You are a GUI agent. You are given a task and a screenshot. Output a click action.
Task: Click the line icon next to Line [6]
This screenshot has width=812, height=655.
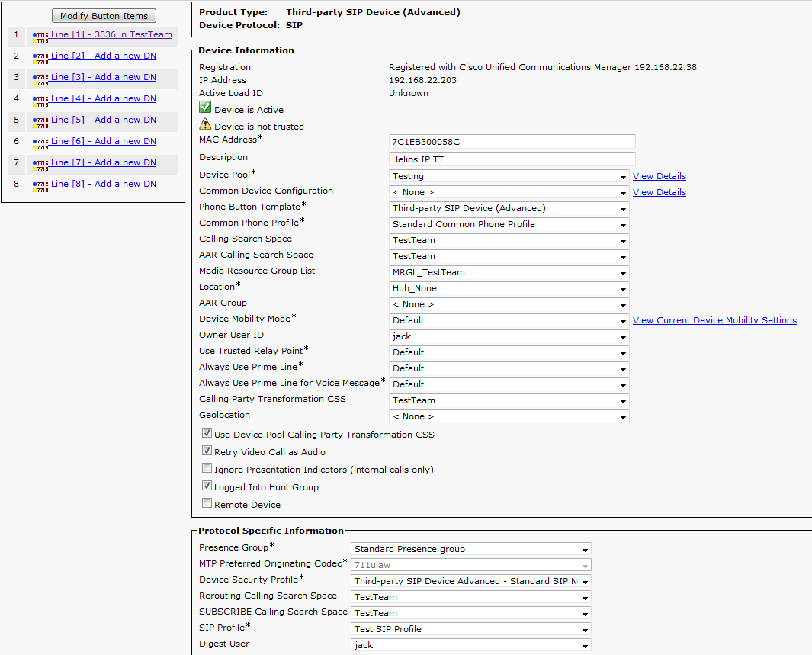pos(40,143)
